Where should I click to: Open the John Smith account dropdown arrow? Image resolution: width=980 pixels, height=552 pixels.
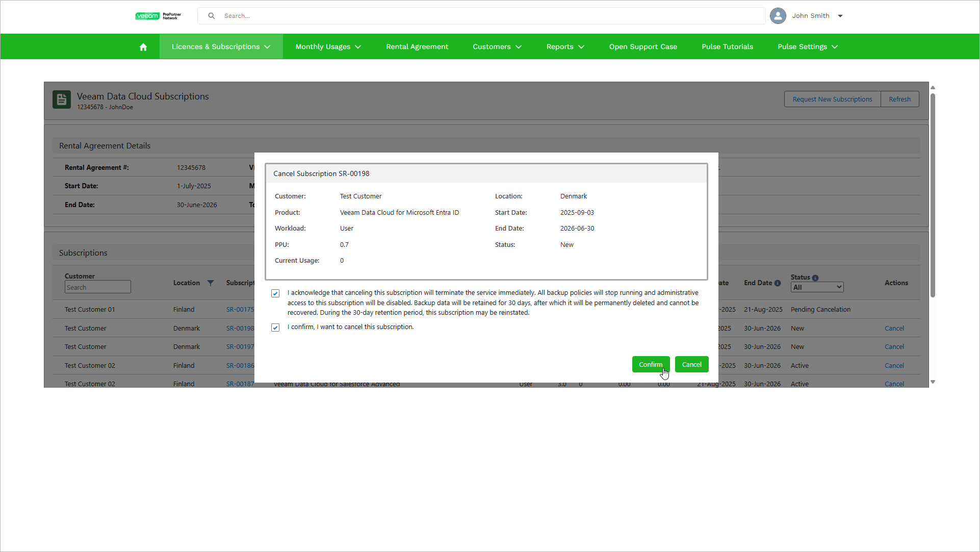point(840,16)
